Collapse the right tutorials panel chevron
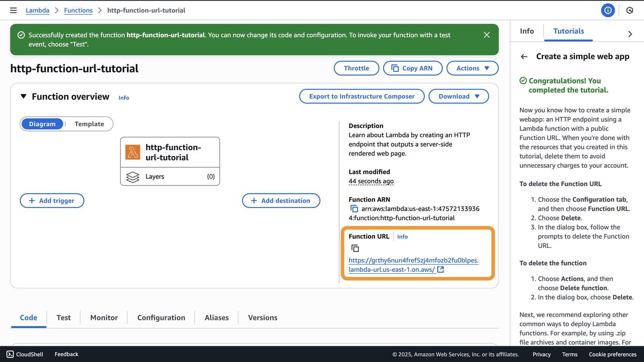The width and height of the screenshot is (644, 362). [x=630, y=34]
